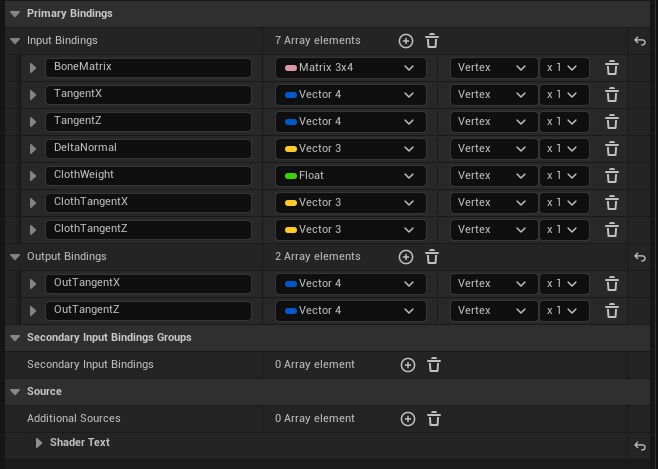658x469 pixels.
Task: Open DeltaNormal x1 multiplier dropdown
Action: pyautogui.click(x=564, y=149)
